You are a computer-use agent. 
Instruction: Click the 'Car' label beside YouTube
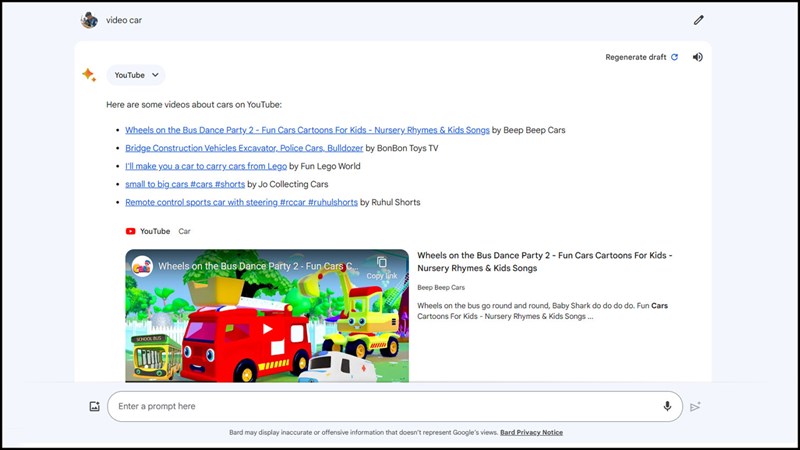(x=184, y=231)
